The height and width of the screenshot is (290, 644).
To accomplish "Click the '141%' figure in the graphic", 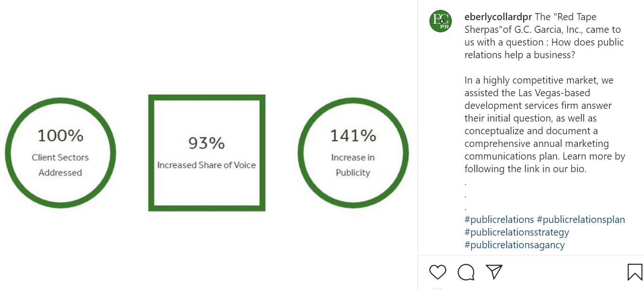I will pos(353,136).
